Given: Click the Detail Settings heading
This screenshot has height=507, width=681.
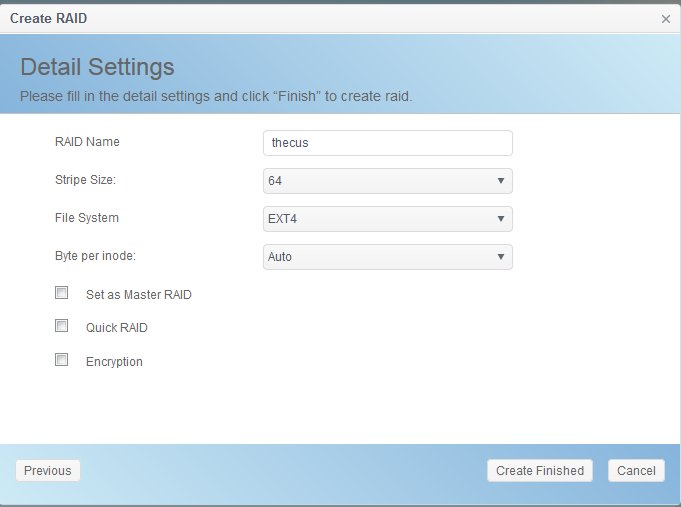Looking at the screenshot, I should [98, 67].
